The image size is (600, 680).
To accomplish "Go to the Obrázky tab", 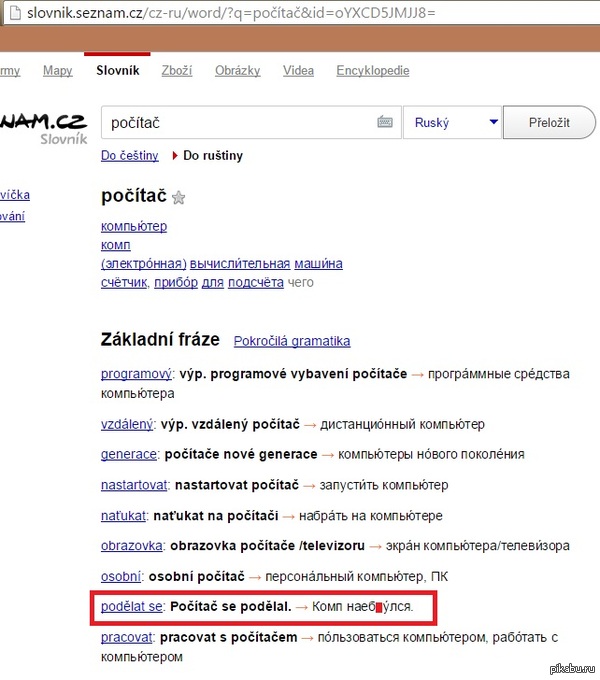I will [x=237, y=71].
